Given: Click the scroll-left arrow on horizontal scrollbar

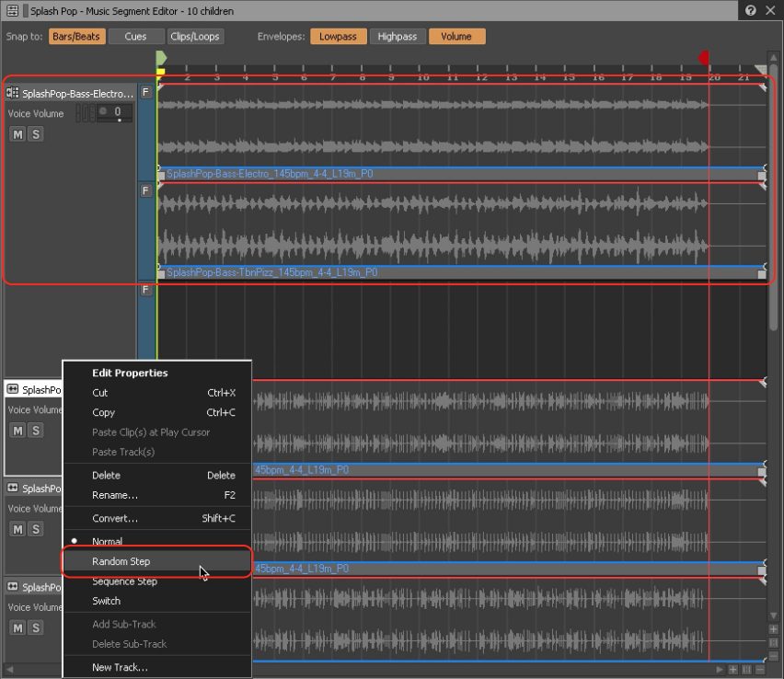Looking at the screenshot, I should point(9,669).
